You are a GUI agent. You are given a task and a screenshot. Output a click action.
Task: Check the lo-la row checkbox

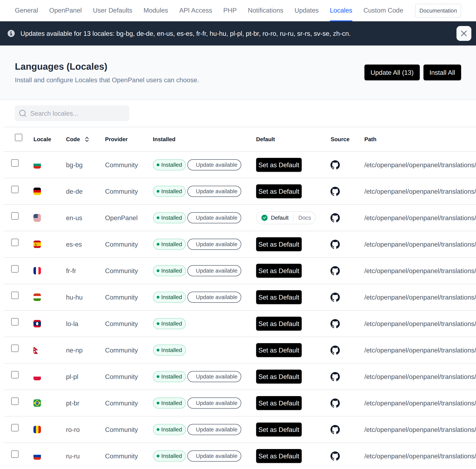(x=15, y=322)
